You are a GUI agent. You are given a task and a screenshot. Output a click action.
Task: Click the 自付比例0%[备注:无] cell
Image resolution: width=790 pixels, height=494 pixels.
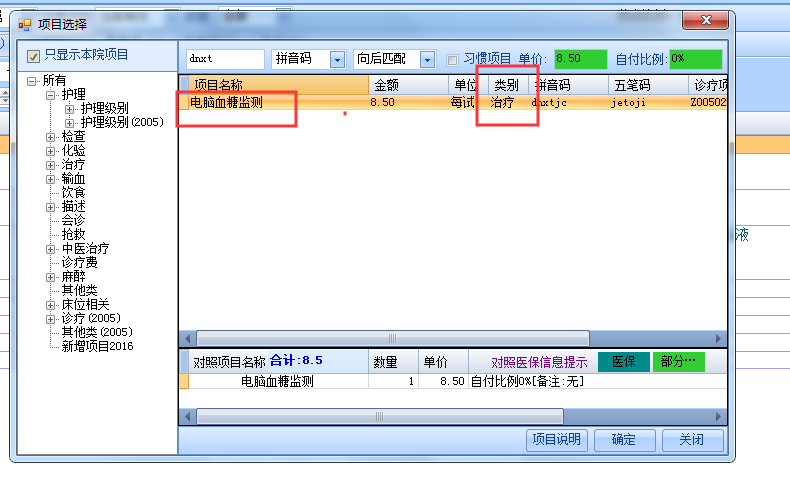click(598, 381)
